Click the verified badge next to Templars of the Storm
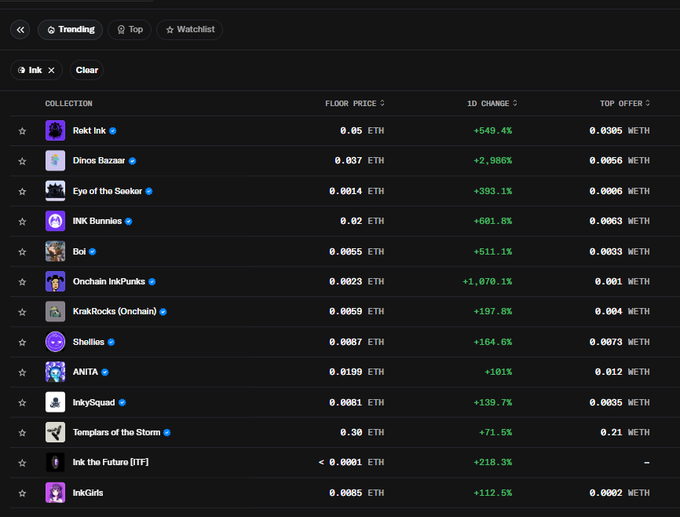This screenshot has height=517, width=680. coord(167,432)
